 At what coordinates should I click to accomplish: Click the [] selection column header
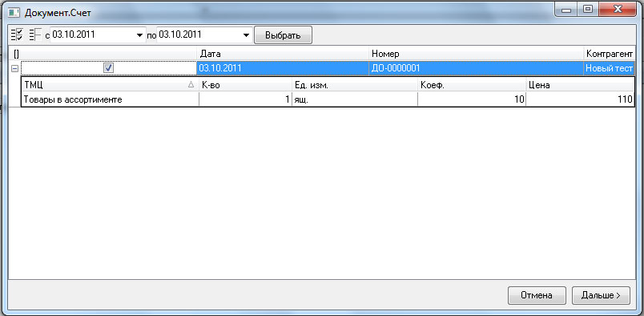pos(103,54)
